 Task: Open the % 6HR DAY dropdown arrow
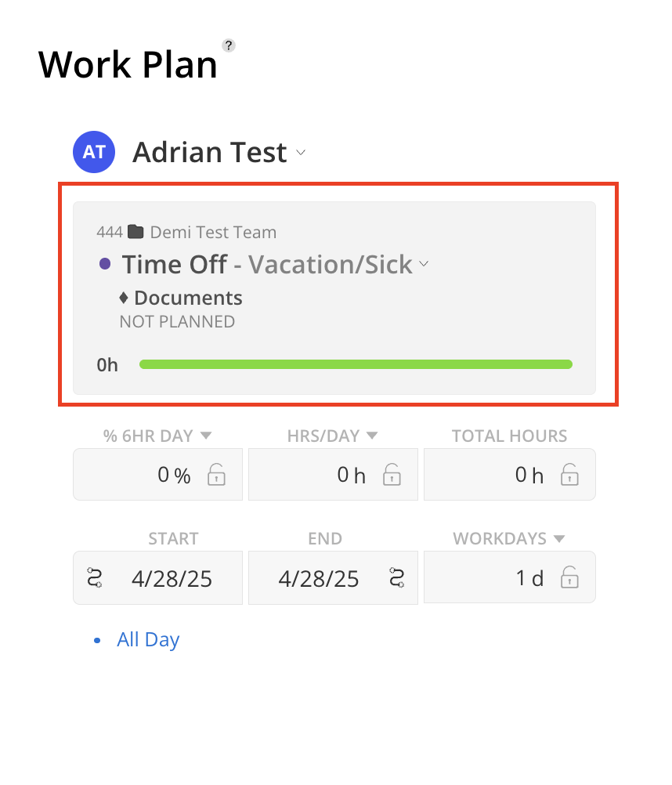[x=206, y=436]
